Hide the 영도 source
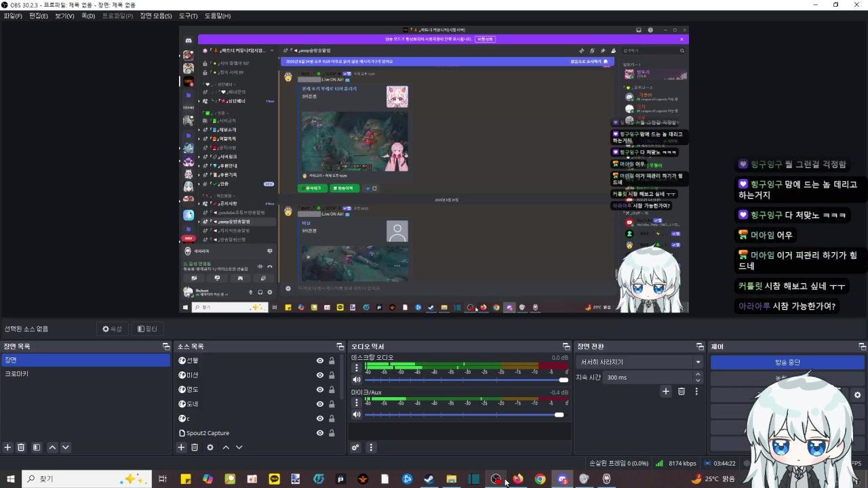Viewport: 868px width, 488px height. (x=320, y=390)
